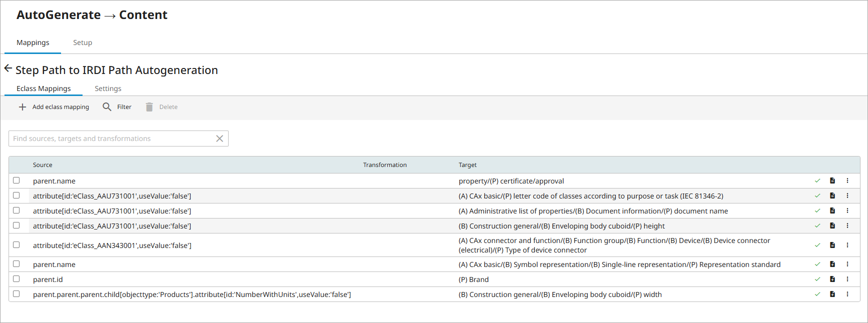The height and width of the screenshot is (323, 868).
Task: Select checkbox for eClass_AAN343001 attribute row
Action: pos(17,245)
